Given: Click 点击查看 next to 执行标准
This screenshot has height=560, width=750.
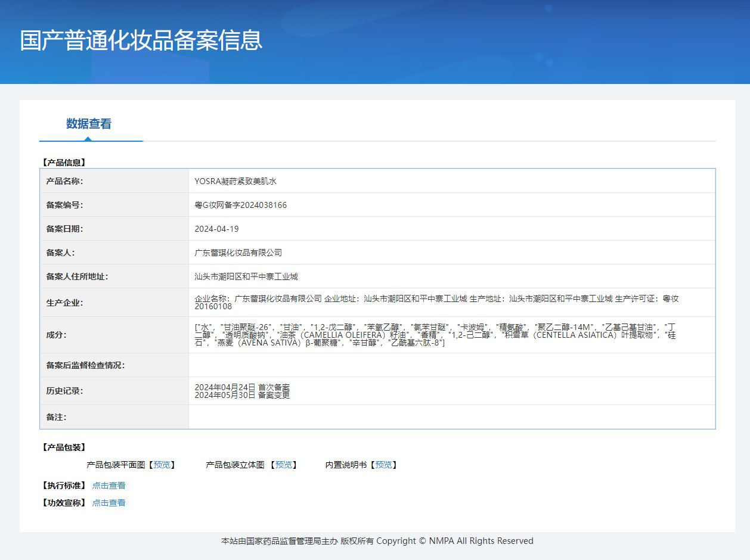Looking at the screenshot, I should click(109, 486).
